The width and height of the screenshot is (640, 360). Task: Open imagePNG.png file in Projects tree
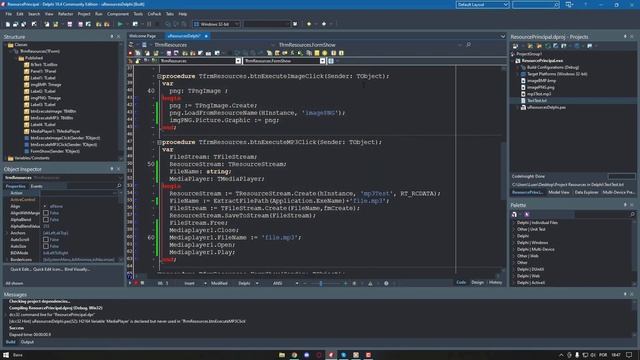[x=541, y=87]
